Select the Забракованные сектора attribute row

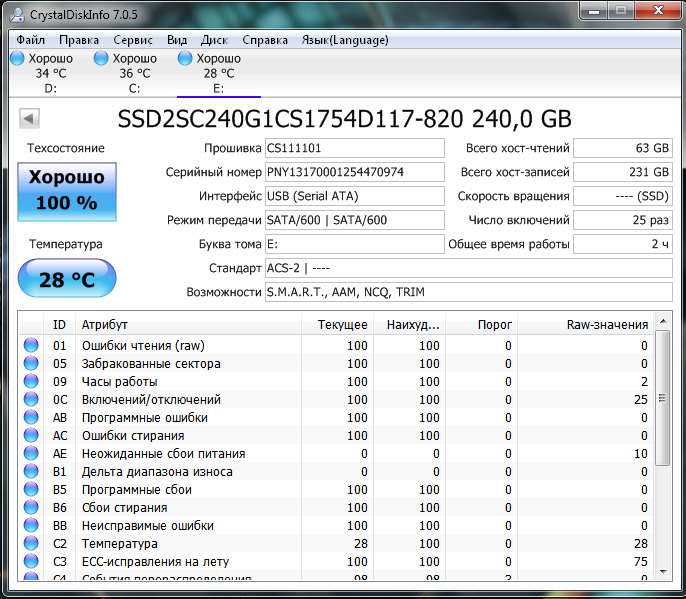point(336,363)
